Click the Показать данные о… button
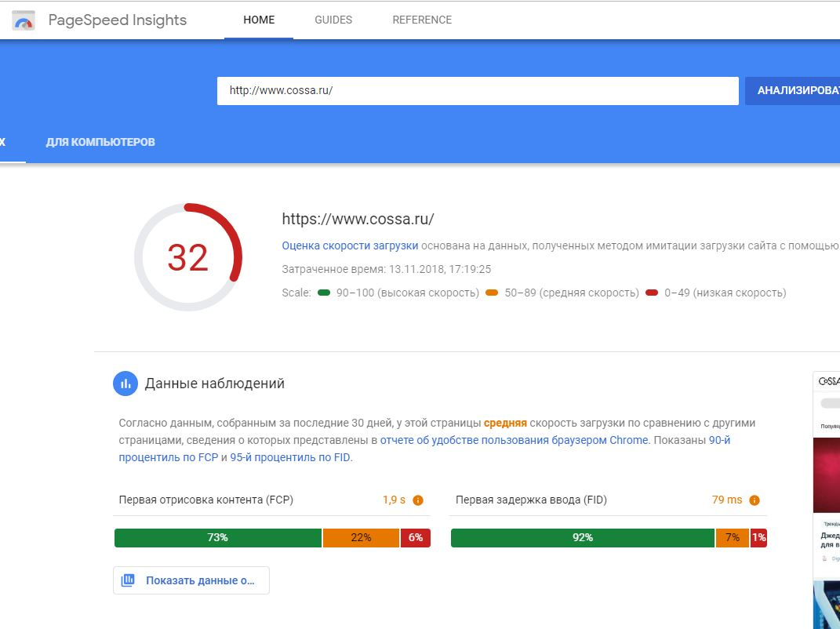840x629 pixels. pyautogui.click(x=191, y=580)
